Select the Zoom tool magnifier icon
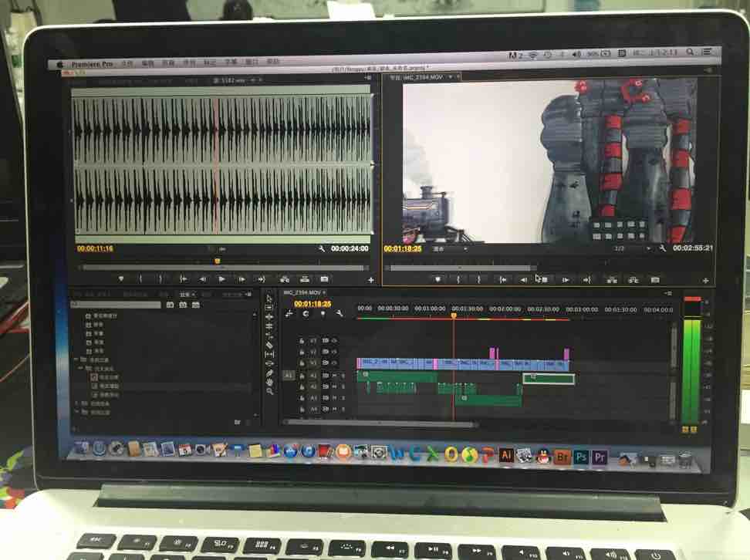The image size is (750, 560). pos(269,391)
